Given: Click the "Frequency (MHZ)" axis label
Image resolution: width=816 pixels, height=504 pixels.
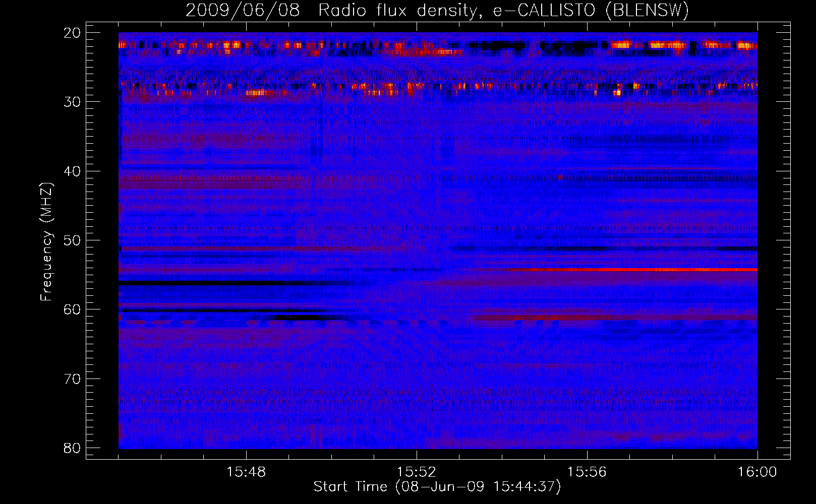Looking at the screenshot, I should [x=46, y=242].
